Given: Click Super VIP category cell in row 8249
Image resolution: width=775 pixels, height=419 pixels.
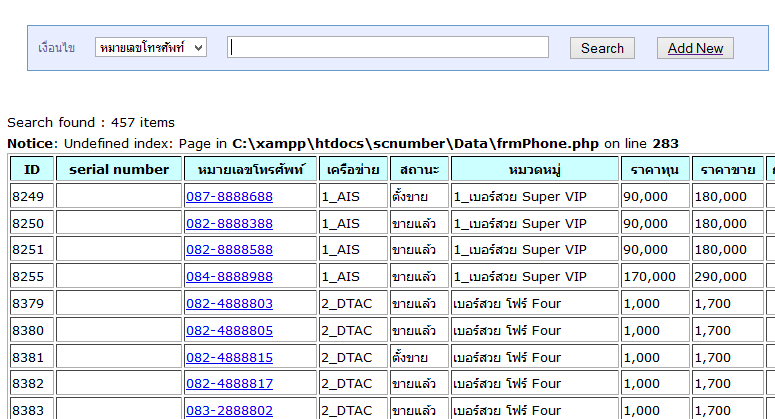Looking at the screenshot, I should tap(535, 197).
